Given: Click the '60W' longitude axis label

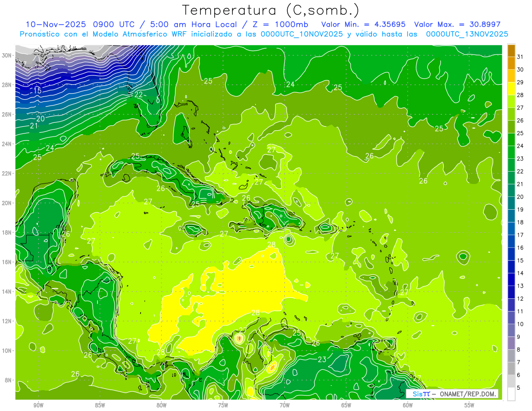Looking at the screenshot, I should (x=407, y=405).
